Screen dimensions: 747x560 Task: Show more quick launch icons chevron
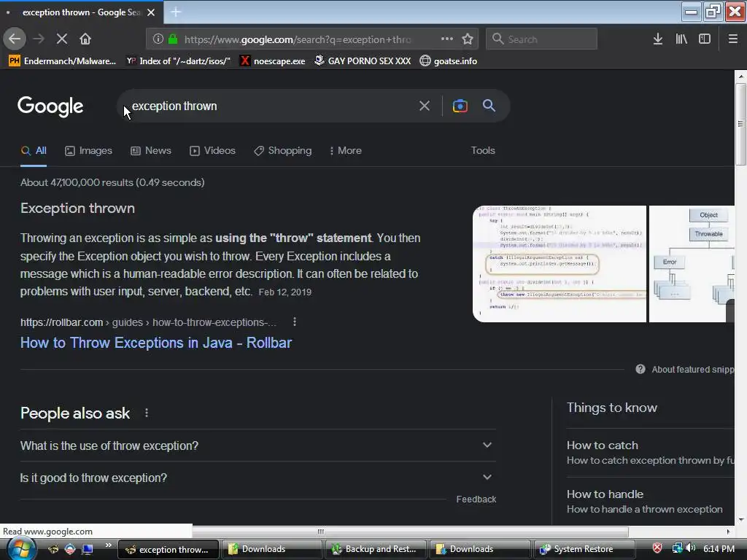point(108,545)
